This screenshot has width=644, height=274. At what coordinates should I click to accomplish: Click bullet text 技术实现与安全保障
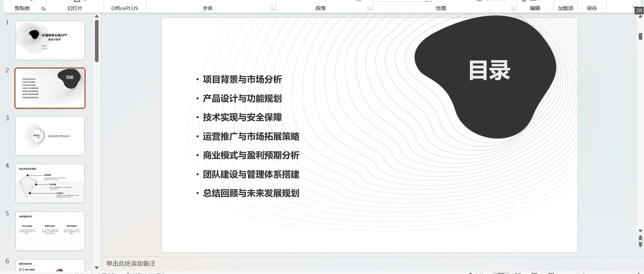(242, 118)
